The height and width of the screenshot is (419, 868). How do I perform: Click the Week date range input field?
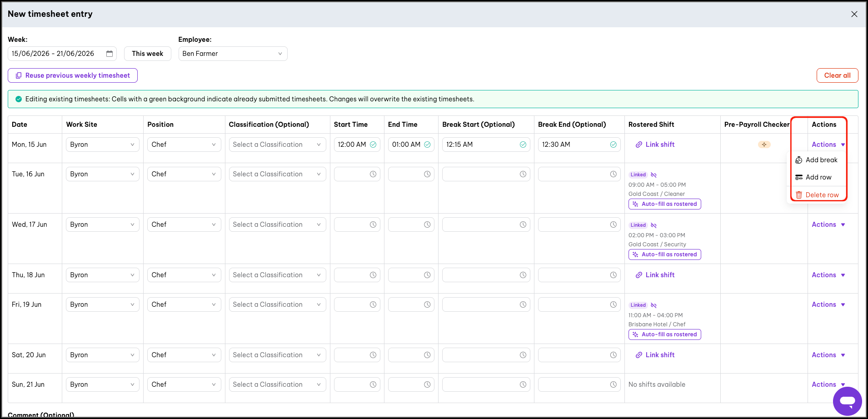[x=62, y=54]
